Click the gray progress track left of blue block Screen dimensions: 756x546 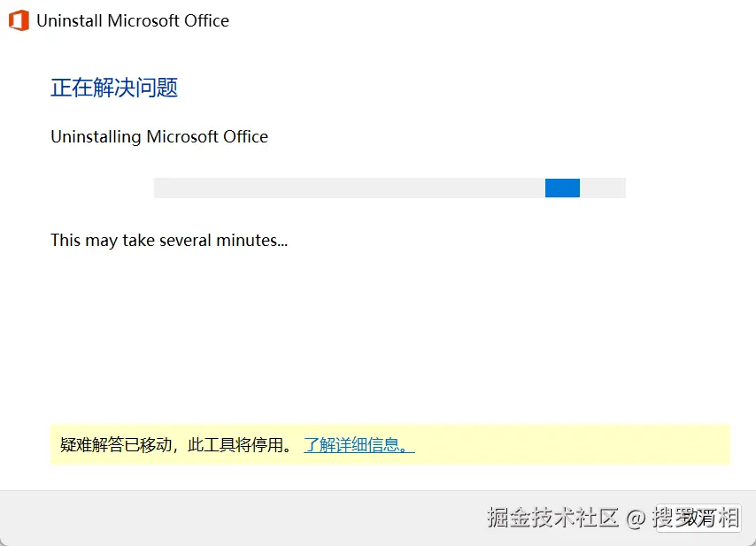(345, 188)
